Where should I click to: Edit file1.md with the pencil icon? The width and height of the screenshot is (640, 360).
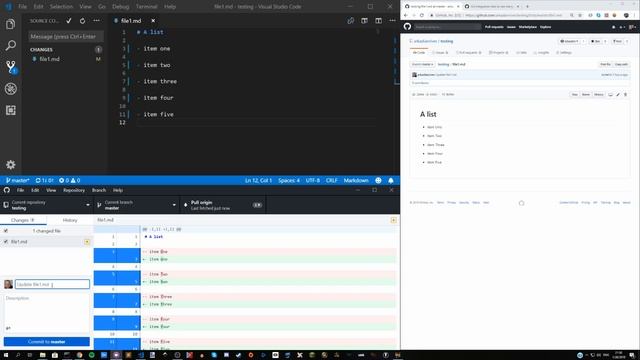click(x=618, y=94)
